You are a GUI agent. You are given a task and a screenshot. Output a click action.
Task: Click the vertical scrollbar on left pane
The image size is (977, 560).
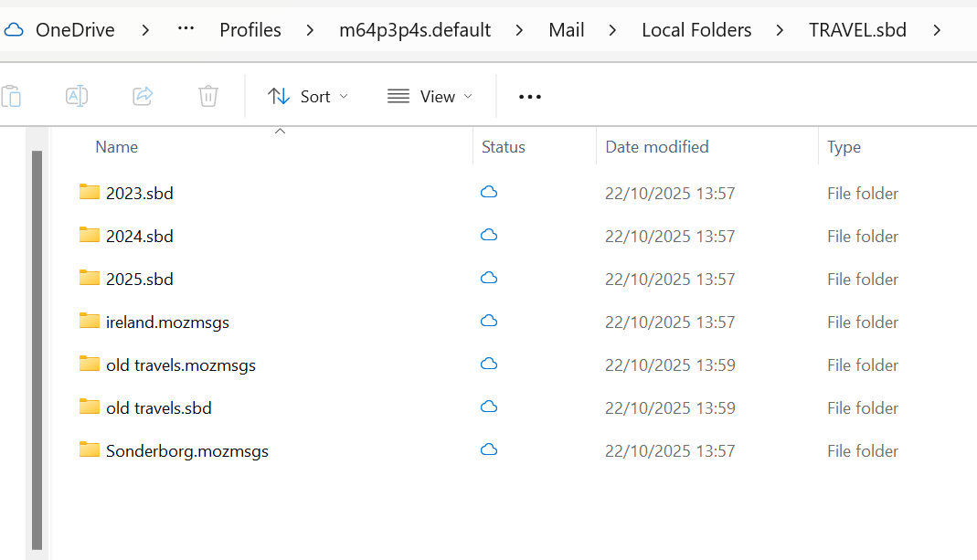(37, 347)
